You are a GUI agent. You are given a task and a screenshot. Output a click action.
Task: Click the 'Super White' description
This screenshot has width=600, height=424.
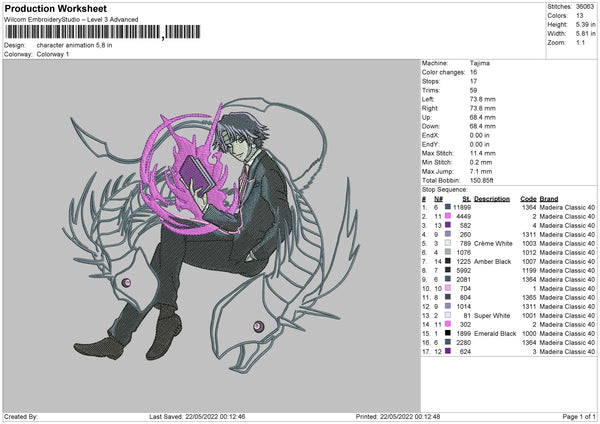tap(492, 316)
